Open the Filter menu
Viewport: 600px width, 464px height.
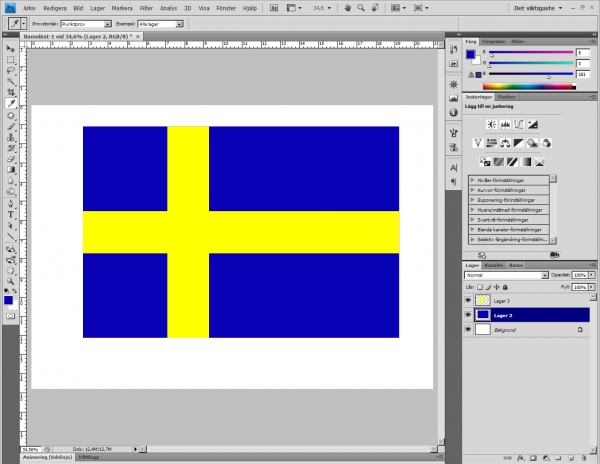point(146,8)
